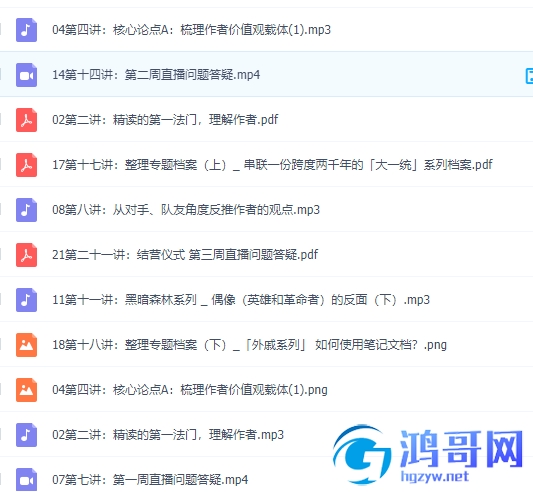Screen dimensions: 533x492
Task: Open 17第十七讲 整理专题档案（上）pdf
Action: pyautogui.click(x=272, y=165)
